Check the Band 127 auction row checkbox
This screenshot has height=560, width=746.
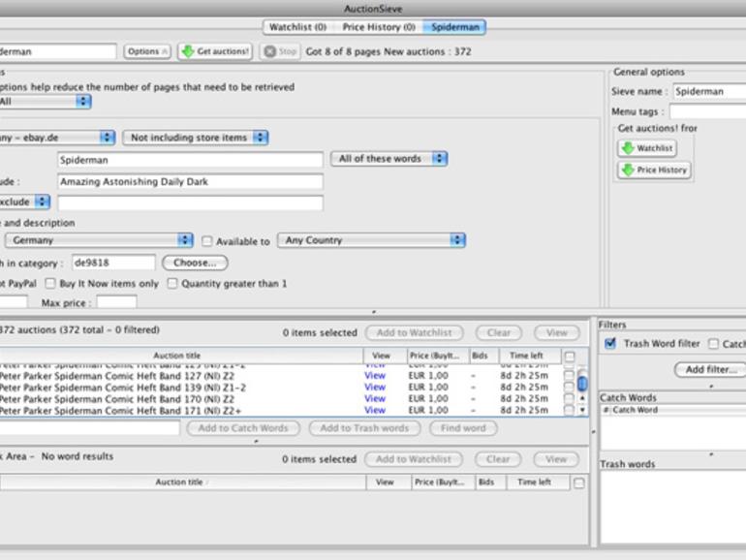pos(569,375)
